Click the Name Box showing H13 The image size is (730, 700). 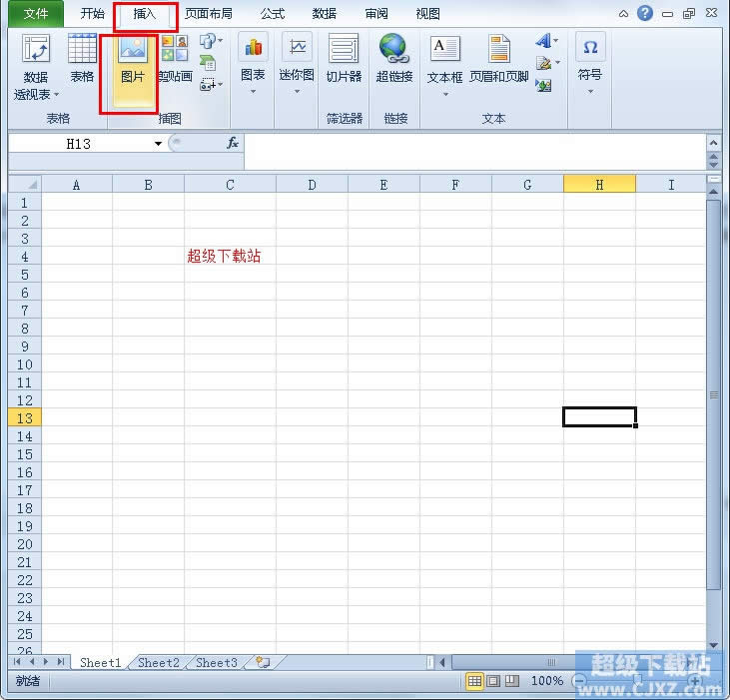tap(81, 144)
